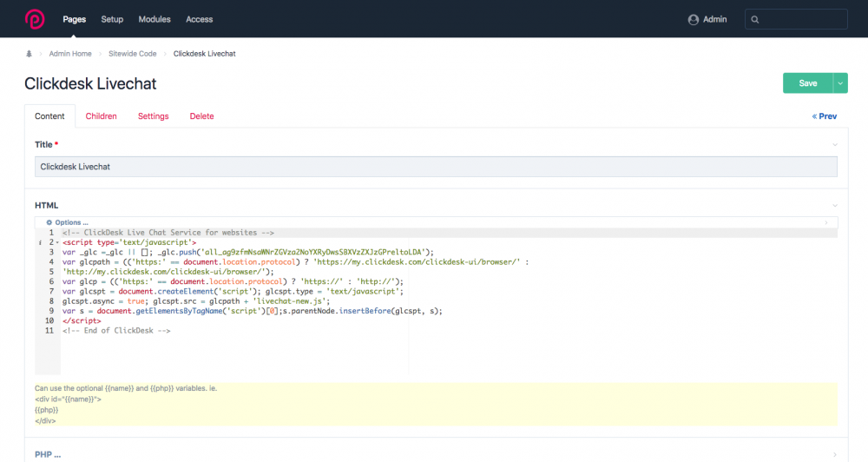Viewport: 868px width, 462px height.
Task: Go to the Prev page link
Action: click(x=825, y=116)
